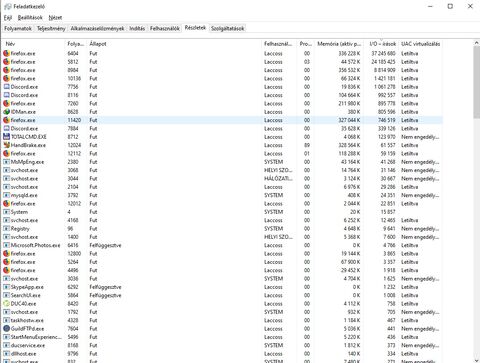480x363 pixels.
Task: Click the Feladatkezelő title bar icon
Action: [x=8, y=6]
